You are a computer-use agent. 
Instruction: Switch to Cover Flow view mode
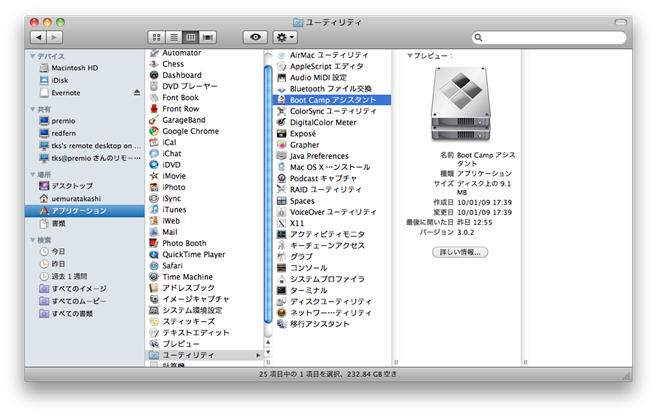(x=207, y=37)
